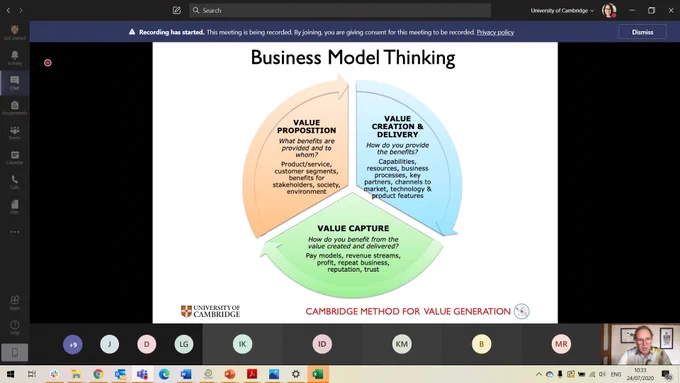Click the shared Business Model Thinking slide
Image resolution: width=680 pixels, height=383 pixels.
click(x=355, y=183)
